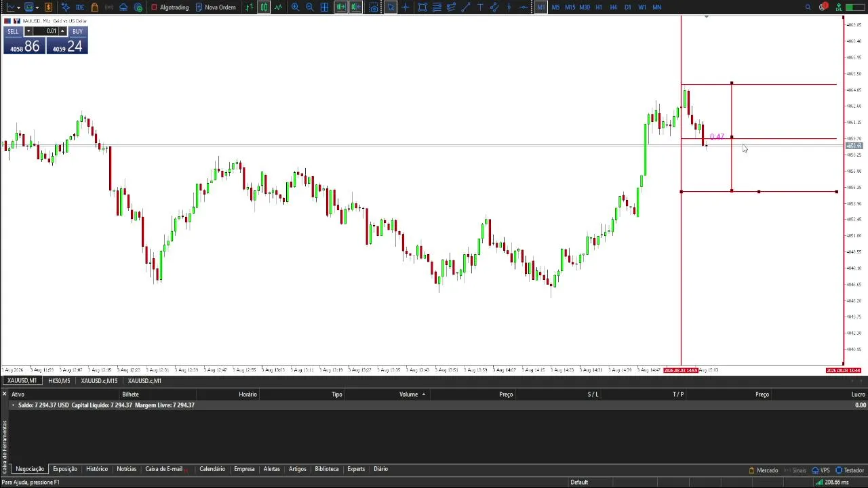The width and height of the screenshot is (868, 488).
Task: Select the H1 timeframe
Action: click(x=599, y=7)
